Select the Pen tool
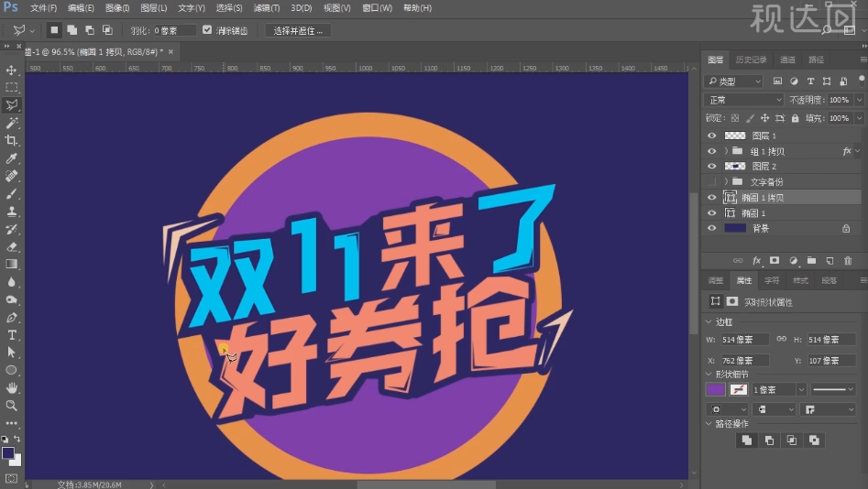868x489 pixels. pos(11,318)
